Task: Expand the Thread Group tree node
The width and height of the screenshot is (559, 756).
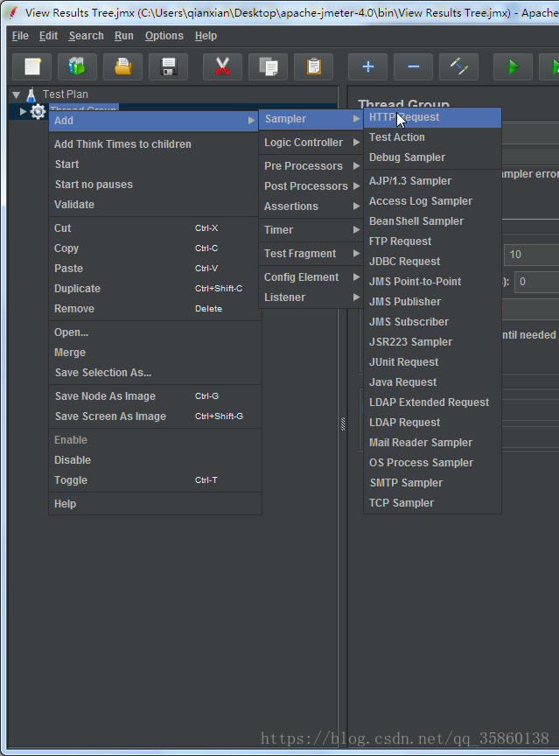Action: pos(23,112)
